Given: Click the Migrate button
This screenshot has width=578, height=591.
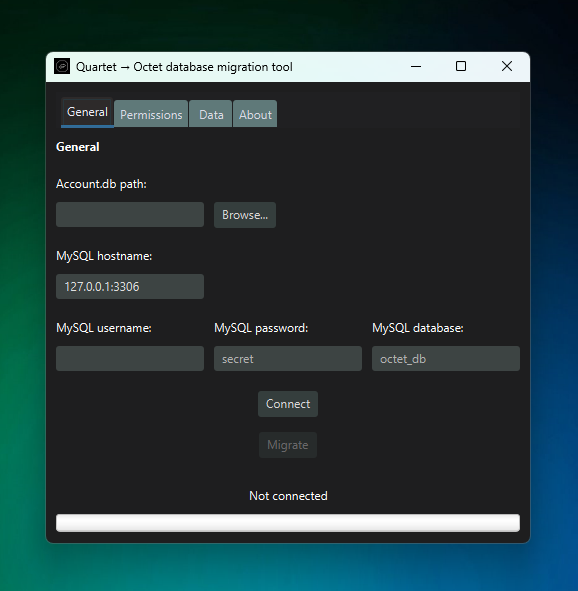Looking at the screenshot, I should coord(288,445).
